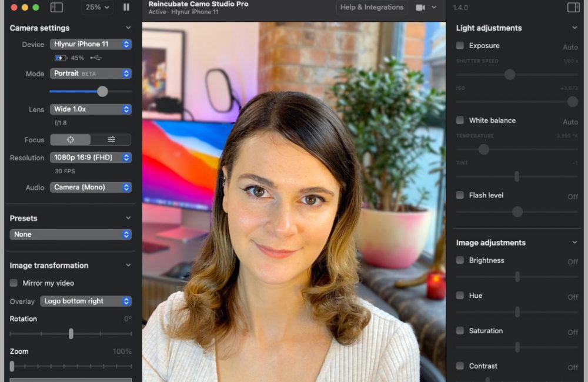Pause the camera video feed
This screenshot has width=588, height=382.
[x=126, y=8]
